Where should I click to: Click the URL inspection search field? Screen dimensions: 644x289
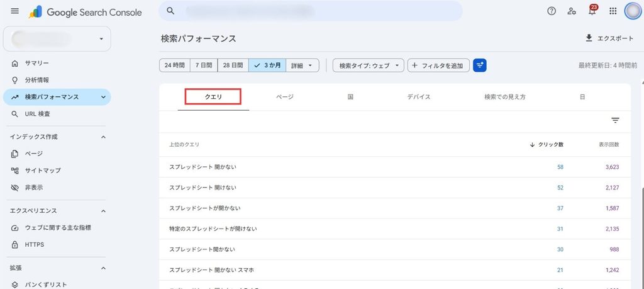(x=311, y=11)
